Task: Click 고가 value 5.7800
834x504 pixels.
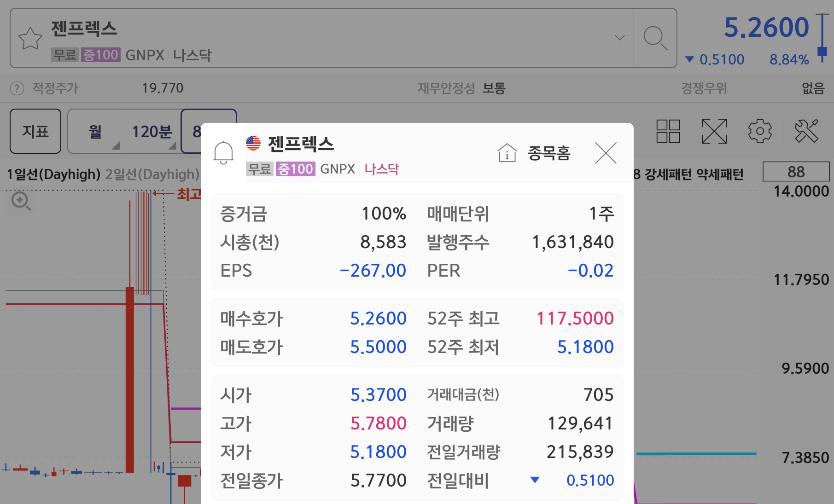Action: 378,423
